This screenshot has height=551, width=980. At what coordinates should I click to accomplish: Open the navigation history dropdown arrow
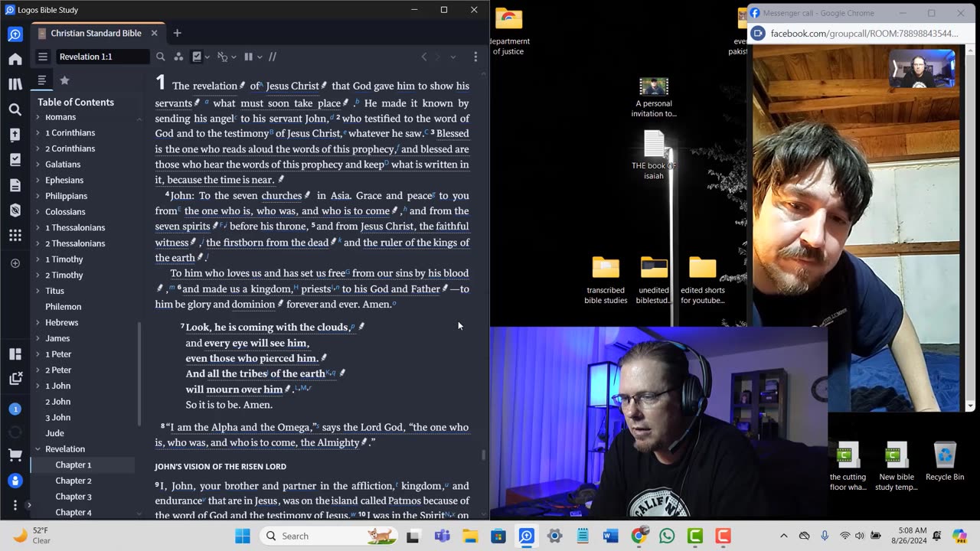[x=452, y=57]
